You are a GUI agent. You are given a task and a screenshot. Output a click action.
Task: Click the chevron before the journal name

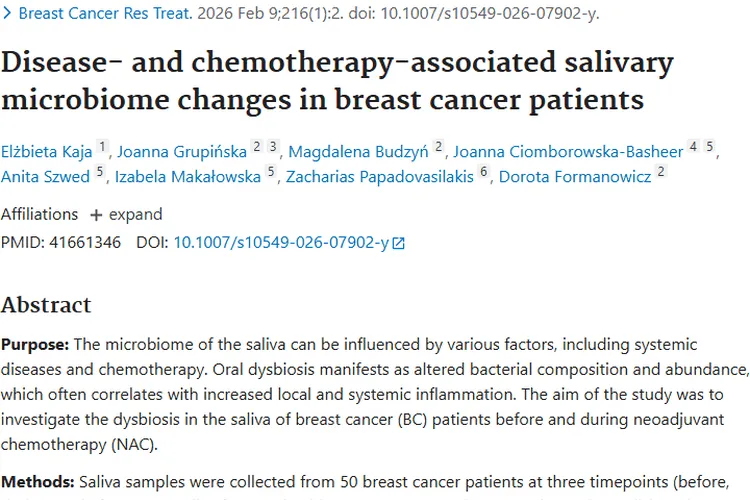(x=8, y=14)
